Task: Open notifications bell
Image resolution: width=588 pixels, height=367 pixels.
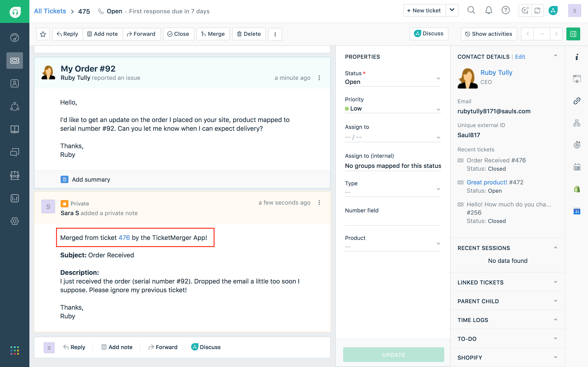Action: click(489, 11)
